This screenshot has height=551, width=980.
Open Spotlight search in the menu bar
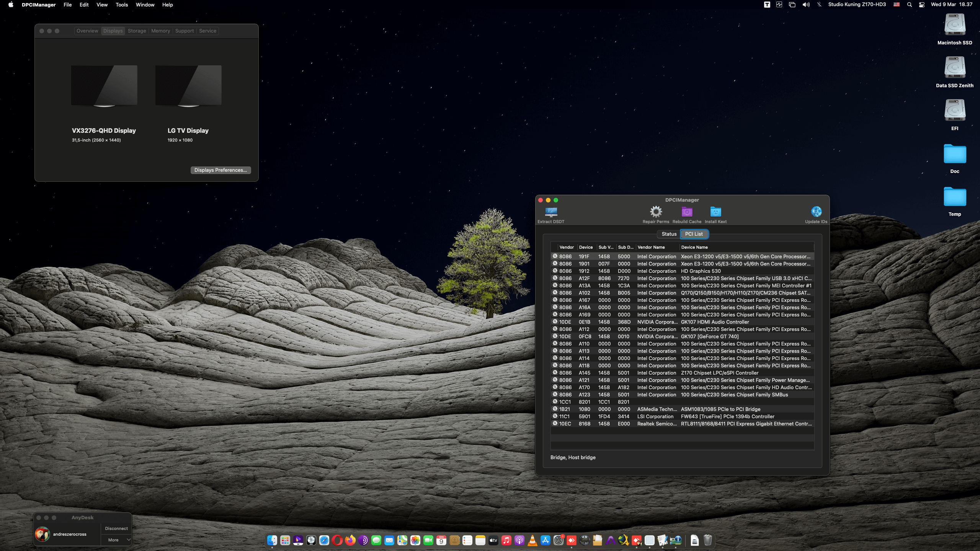(909, 5)
